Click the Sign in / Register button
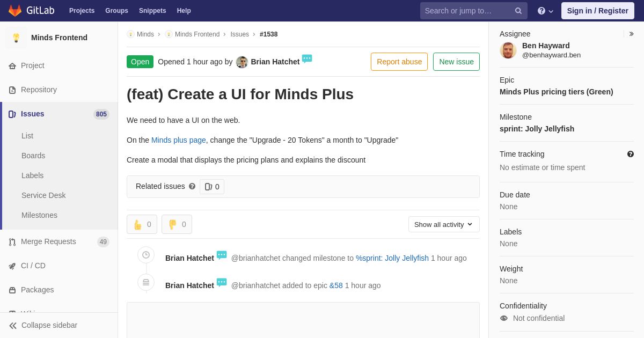 point(597,11)
